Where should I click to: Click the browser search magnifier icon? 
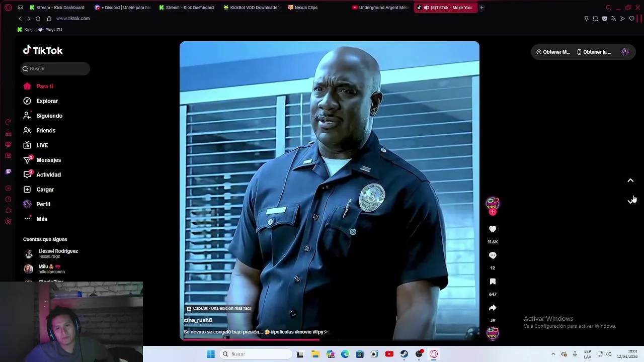[x=608, y=8]
